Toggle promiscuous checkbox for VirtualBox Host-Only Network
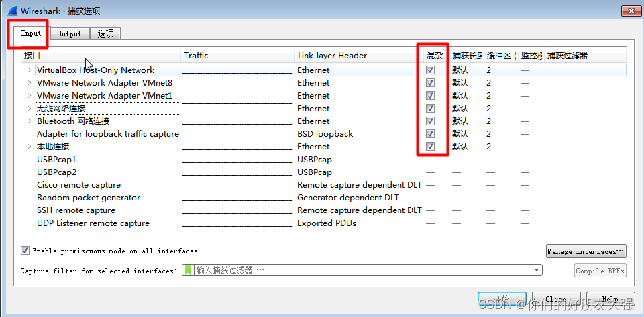Screen dimensions: 644x317 click(431, 70)
